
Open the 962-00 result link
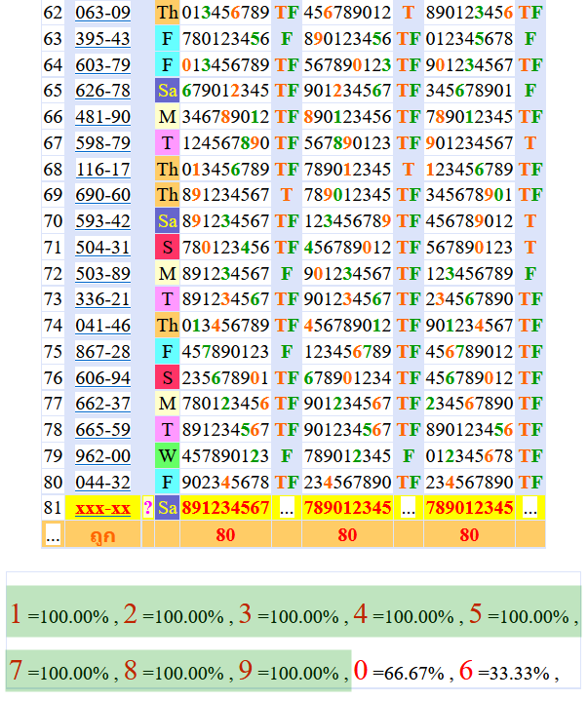tap(102, 456)
